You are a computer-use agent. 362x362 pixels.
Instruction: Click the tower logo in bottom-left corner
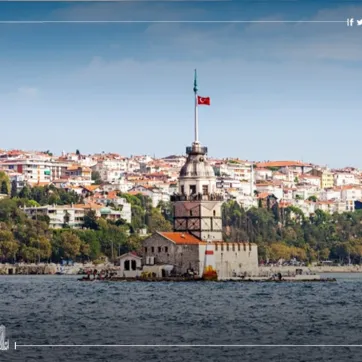click(x=4, y=338)
